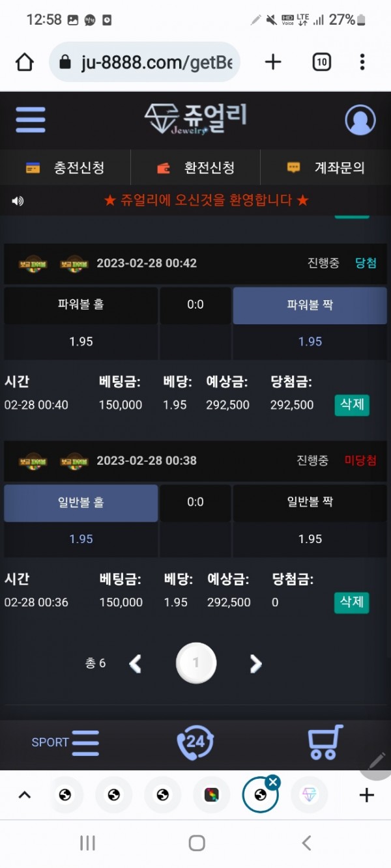Open the 24-hour support icon
The width and height of the screenshot is (391, 868).
(x=195, y=742)
